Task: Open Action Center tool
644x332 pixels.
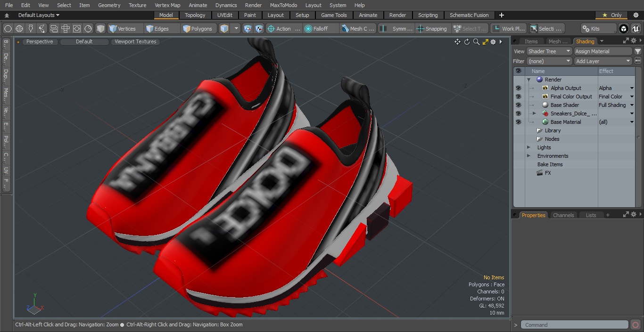Action: tap(284, 29)
